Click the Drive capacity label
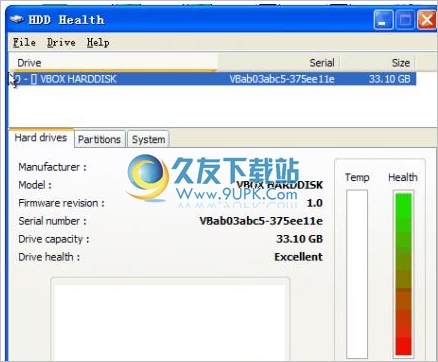 pyautogui.click(x=54, y=239)
